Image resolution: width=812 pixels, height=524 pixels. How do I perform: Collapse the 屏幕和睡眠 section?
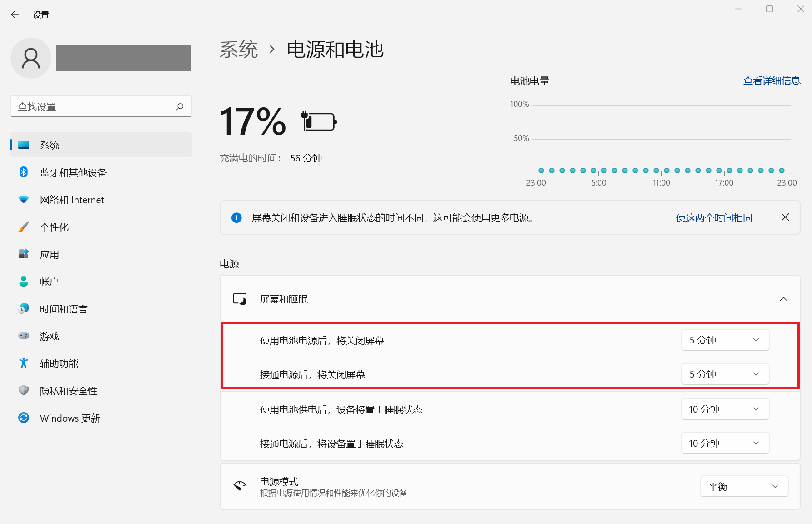[x=783, y=299]
